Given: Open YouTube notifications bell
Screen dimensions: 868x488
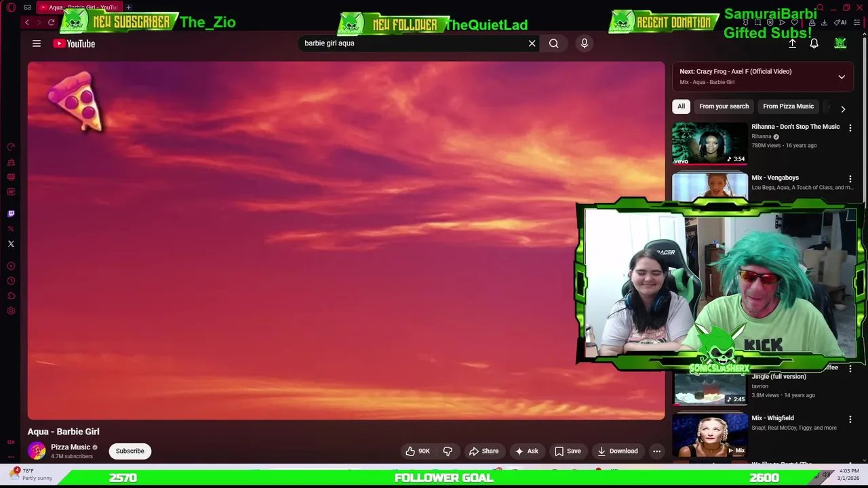Looking at the screenshot, I should (814, 43).
